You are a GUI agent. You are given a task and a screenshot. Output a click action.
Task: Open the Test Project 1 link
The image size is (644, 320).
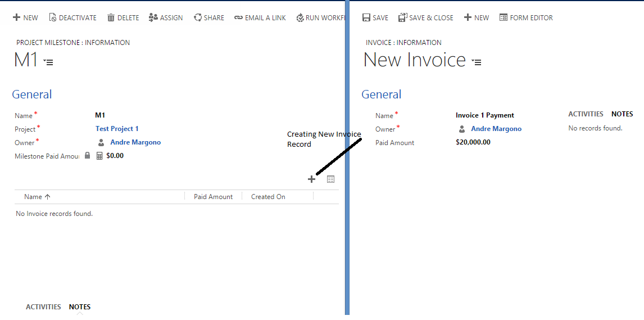pyautogui.click(x=117, y=129)
